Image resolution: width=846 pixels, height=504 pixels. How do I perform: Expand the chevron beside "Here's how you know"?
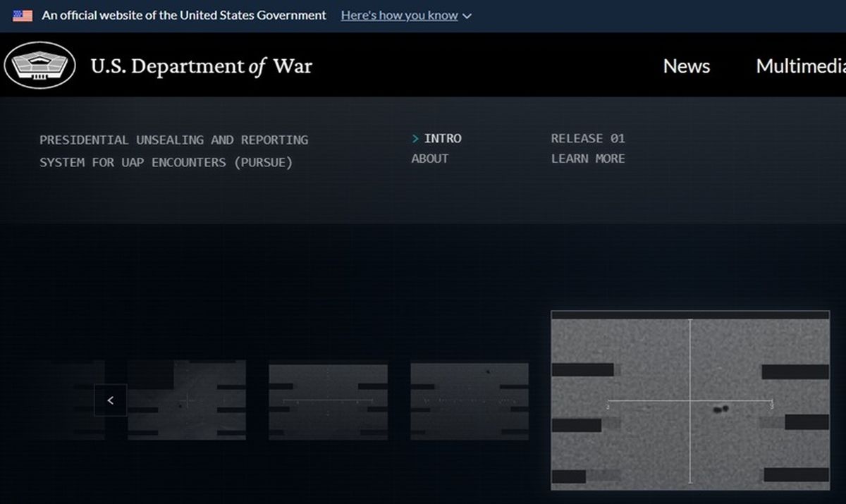click(467, 16)
